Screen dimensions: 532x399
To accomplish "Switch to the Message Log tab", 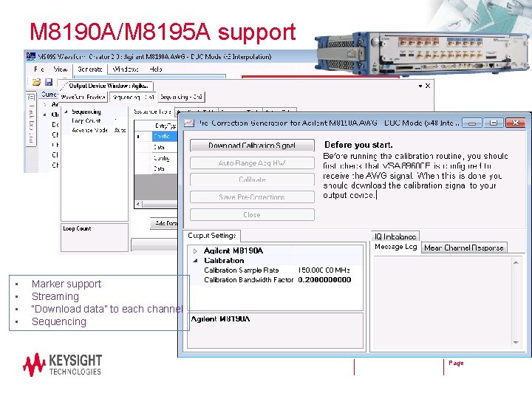I will click(396, 247).
